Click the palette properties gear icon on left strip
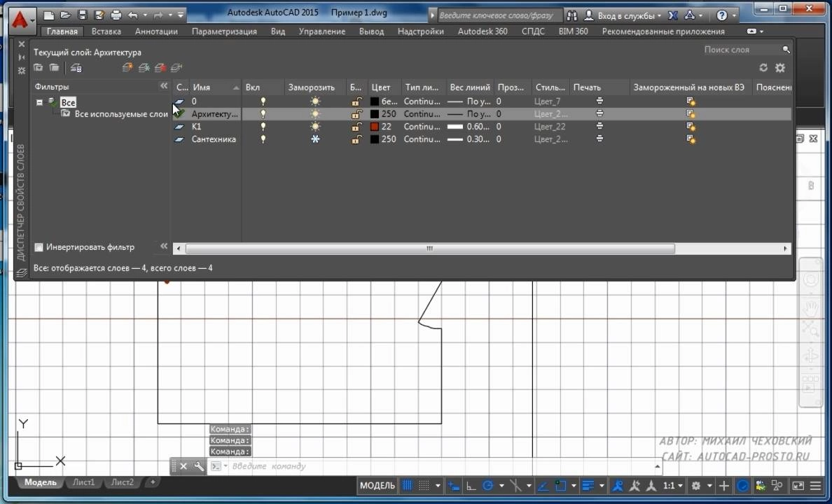This screenshot has width=832, height=504. click(x=21, y=70)
